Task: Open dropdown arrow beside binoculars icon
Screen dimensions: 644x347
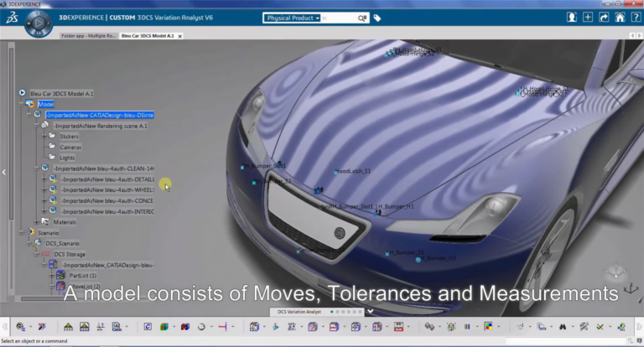Action: coord(573,327)
